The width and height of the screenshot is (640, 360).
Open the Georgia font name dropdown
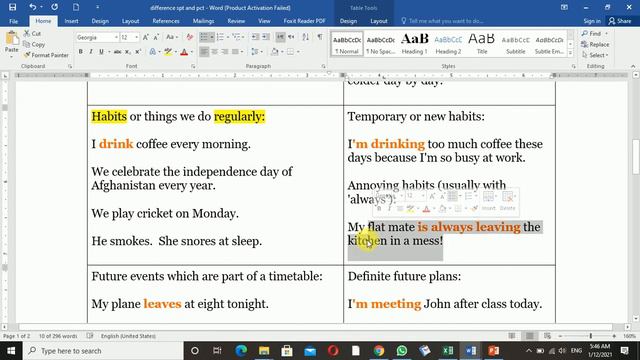click(x=116, y=38)
